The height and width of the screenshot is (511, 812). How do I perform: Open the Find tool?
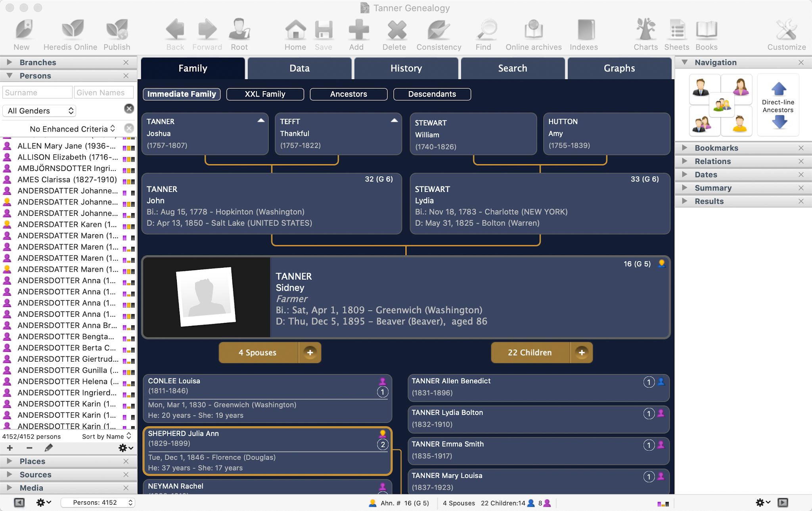483,34
